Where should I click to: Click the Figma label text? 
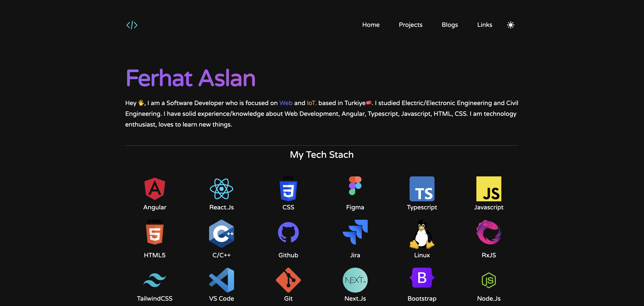pos(355,207)
